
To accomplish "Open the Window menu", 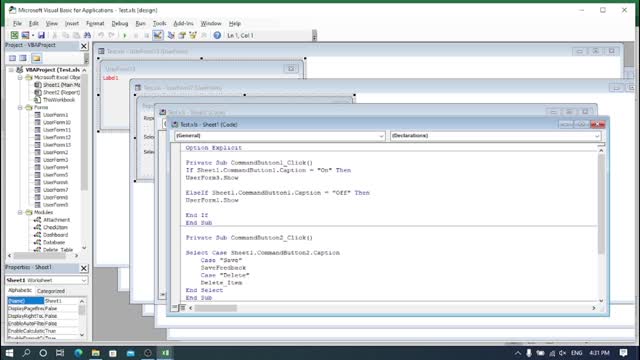I will [x=211, y=24].
